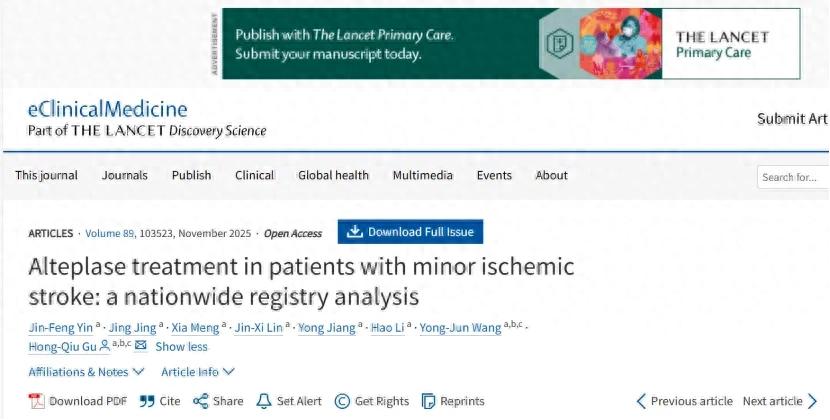Click the Download Full Issue button
The image size is (830, 420).
click(x=410, y=232)
